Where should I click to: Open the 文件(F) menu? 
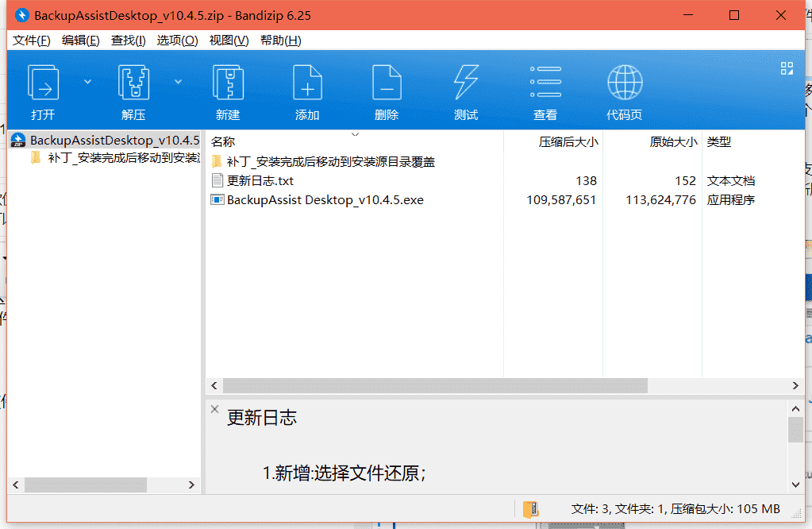pos(32,41)
